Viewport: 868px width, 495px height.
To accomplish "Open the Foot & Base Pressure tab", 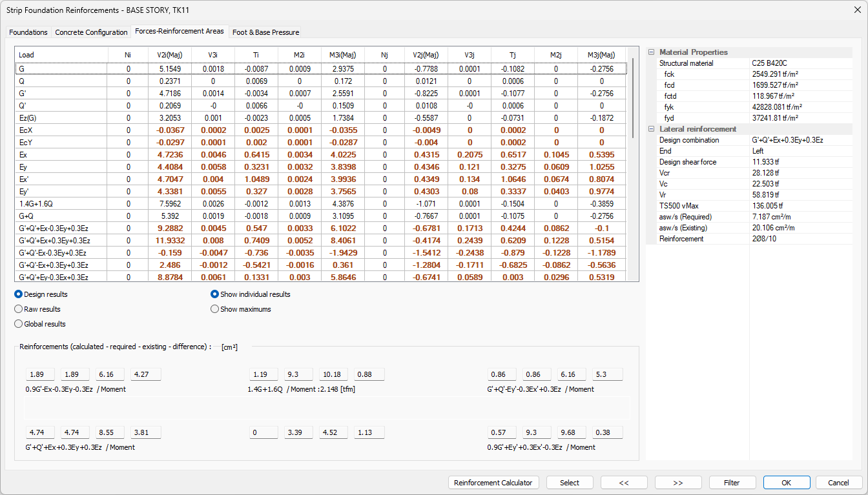I will pos(265,32).
